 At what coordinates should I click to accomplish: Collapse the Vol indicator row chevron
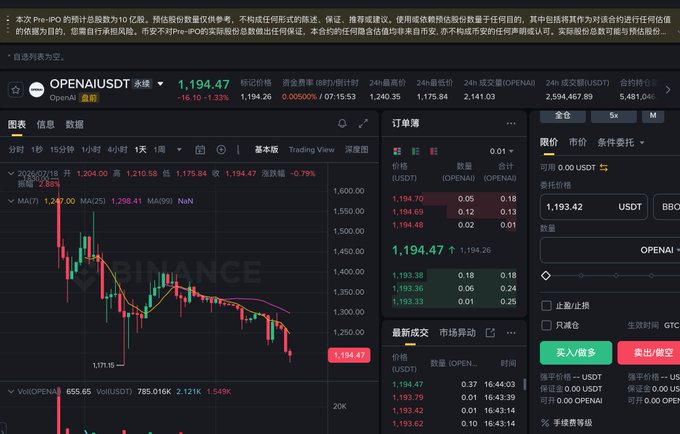point(11,391)
